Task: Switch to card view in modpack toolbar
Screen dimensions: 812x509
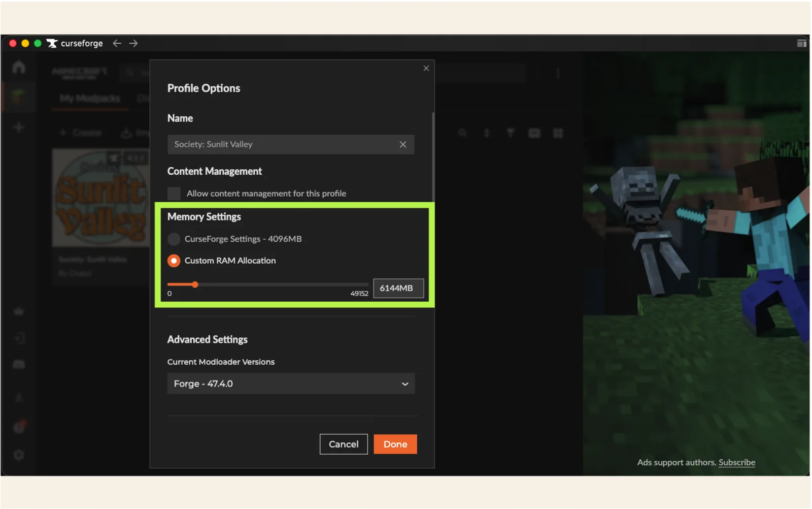Action: (x=534, y=133)
